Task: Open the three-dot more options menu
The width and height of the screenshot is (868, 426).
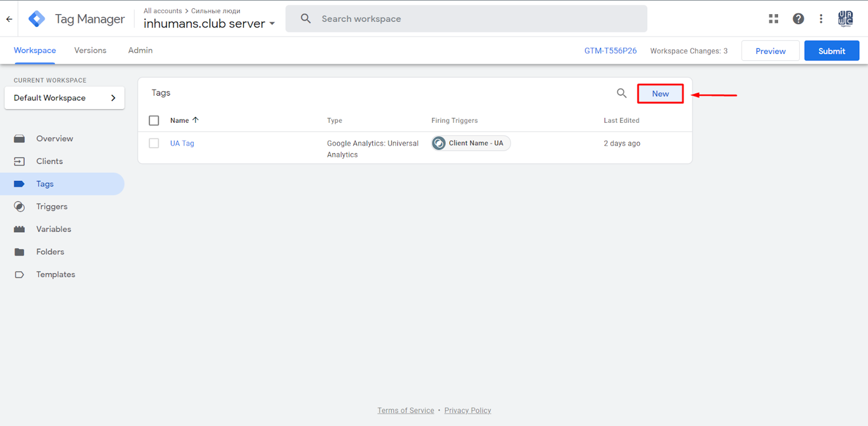Action: [821, 19]
